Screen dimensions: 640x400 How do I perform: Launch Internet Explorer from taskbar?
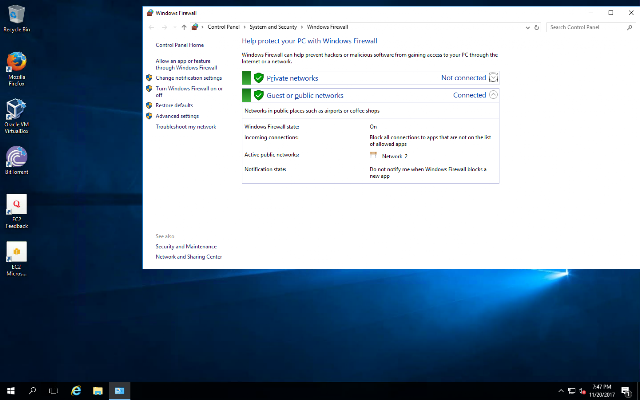click(x=76, y=391)
